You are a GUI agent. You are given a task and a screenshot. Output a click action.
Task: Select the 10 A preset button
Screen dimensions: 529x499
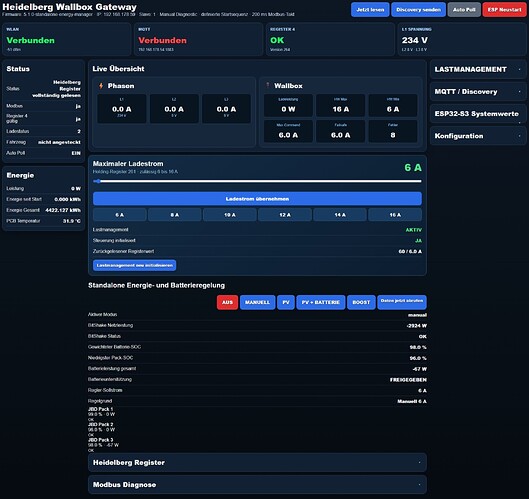230,215
